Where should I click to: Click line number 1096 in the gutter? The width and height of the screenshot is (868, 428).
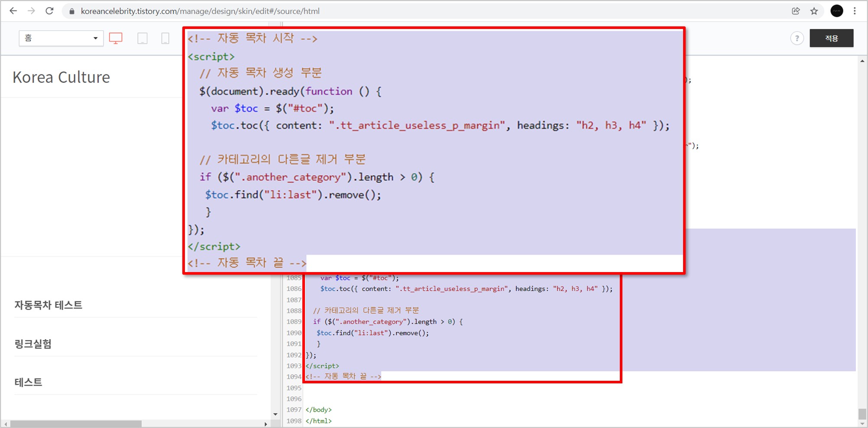pos(294,399)
